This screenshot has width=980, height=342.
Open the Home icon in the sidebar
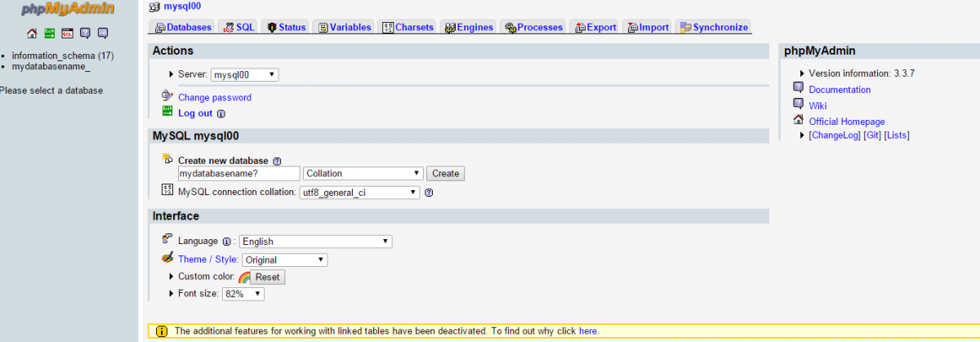click(32, 33)
